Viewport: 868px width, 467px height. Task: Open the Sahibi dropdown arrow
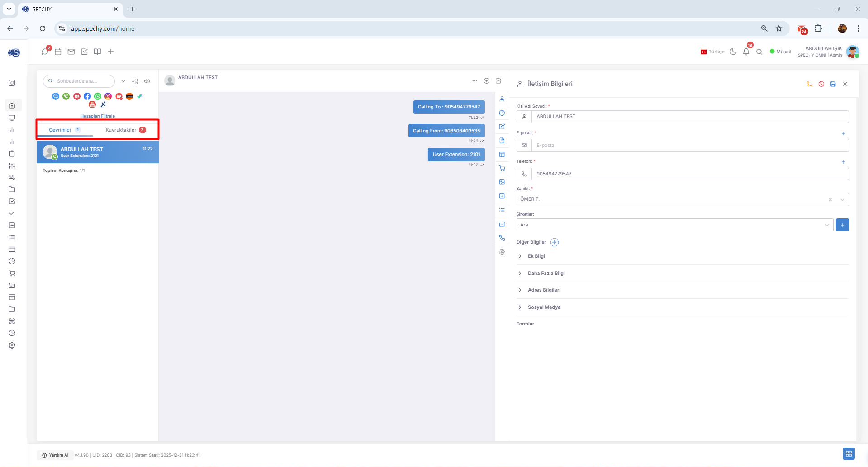pos(842,199)
